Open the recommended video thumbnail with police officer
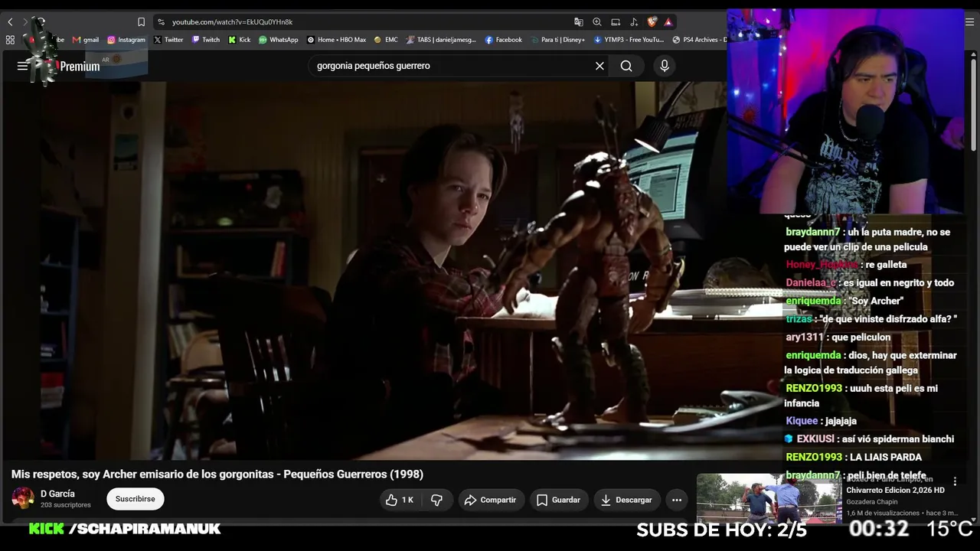 click(768, 499)
